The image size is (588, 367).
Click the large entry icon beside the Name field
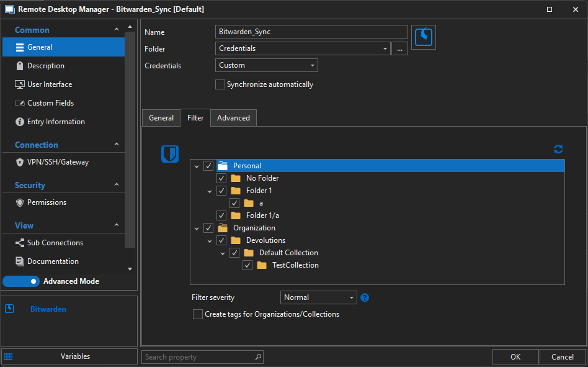tap(424, 37)
